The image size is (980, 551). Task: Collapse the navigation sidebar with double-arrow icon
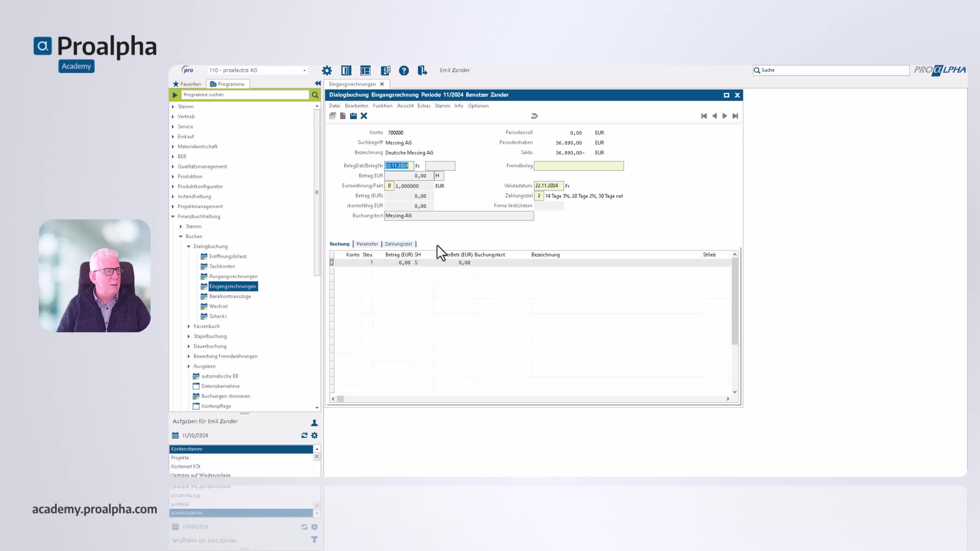point(318,83)
